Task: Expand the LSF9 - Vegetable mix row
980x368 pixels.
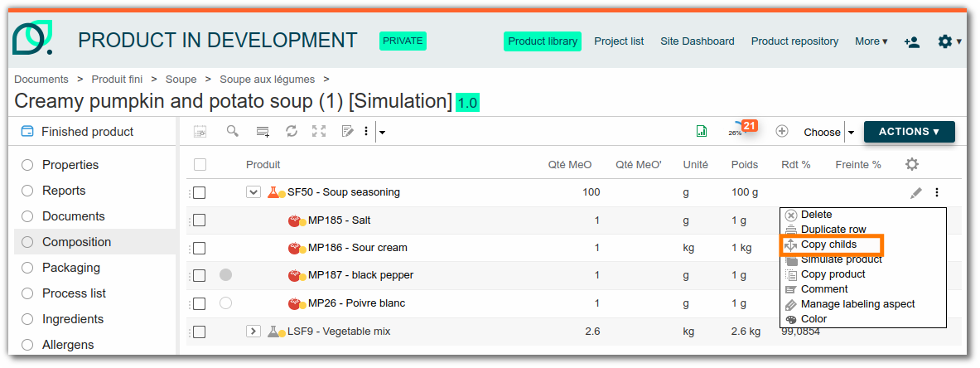Action: (253, 332)
